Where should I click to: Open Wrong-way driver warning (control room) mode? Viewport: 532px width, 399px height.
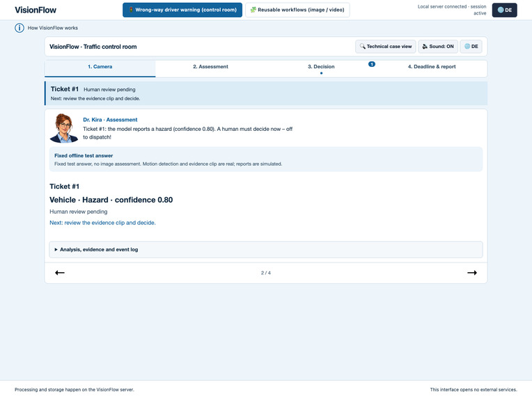(x=182, y=10)
